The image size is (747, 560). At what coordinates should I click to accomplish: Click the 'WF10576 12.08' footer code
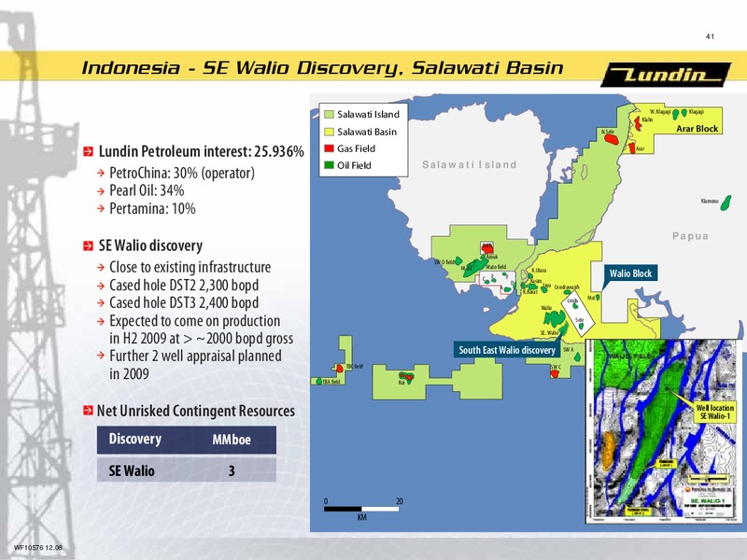37,548
